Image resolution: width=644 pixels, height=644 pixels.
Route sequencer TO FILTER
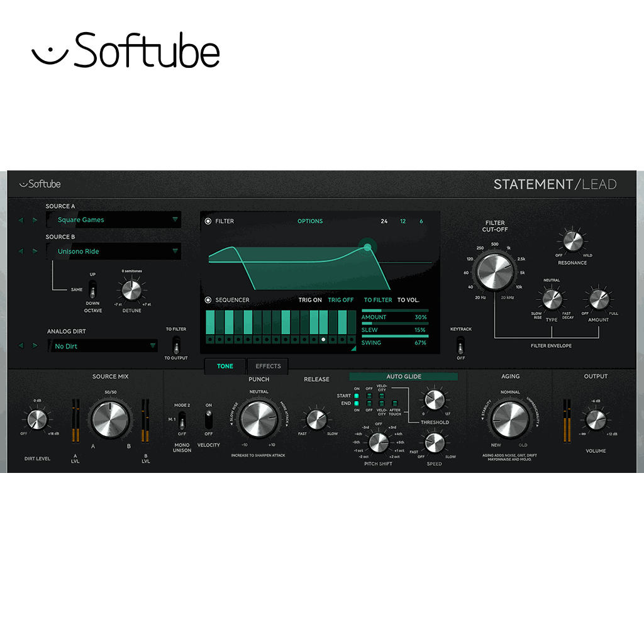(378, 300)
